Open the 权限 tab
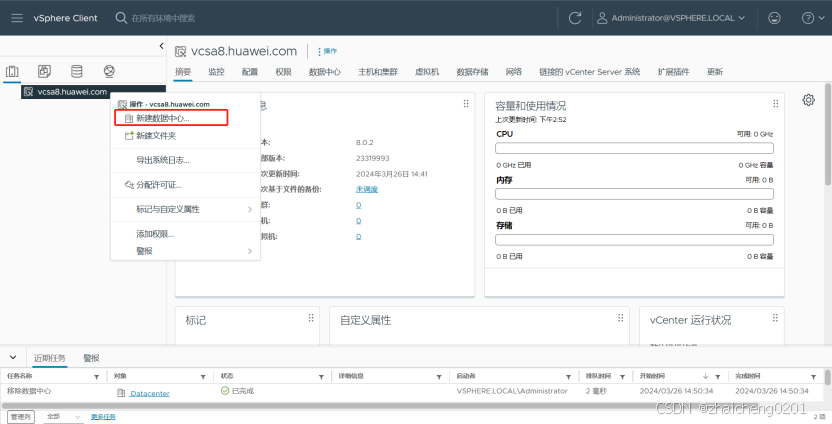Image resolution: width=832 pixels, height=424 pixels. click(283, 72)
